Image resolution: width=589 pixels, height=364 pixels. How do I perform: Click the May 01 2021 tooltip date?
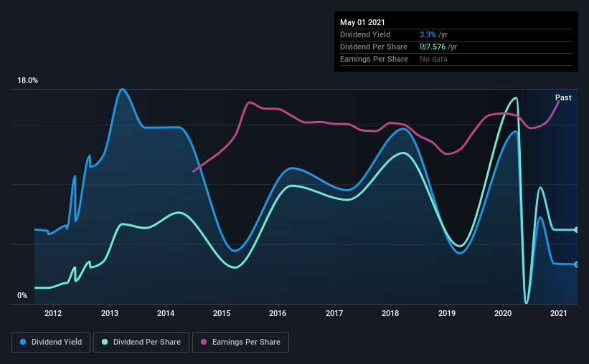[x=362, y=22]
